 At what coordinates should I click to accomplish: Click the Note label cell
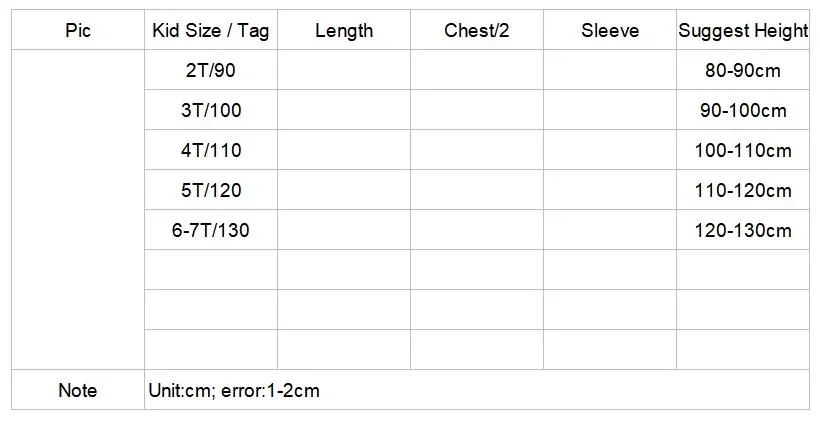[78, 390]
